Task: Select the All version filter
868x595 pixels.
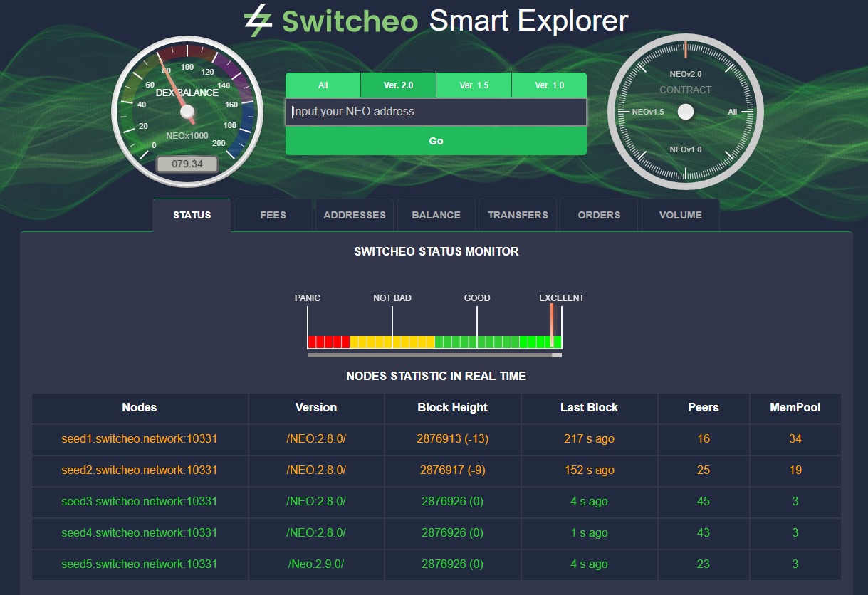Action: 323,85
